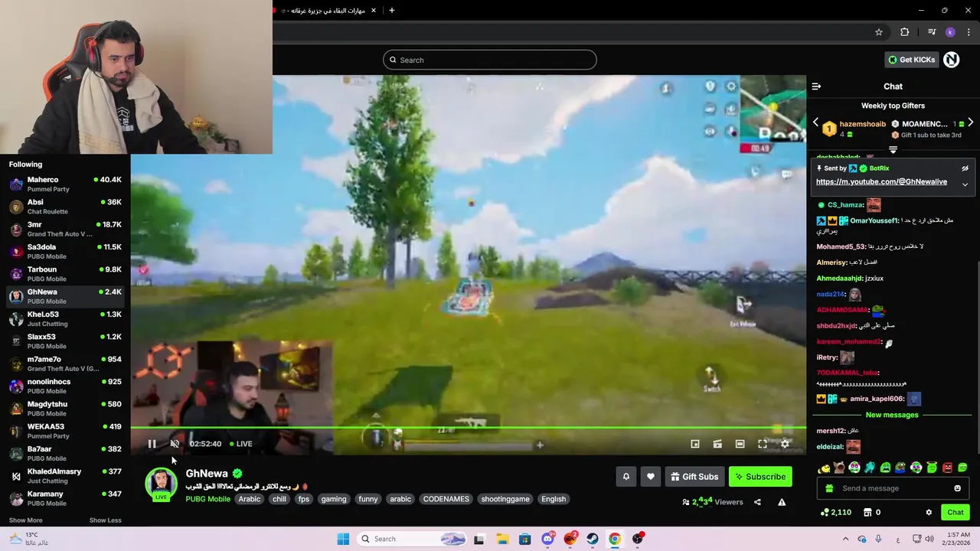Unmute the stream audio
Viewport: 980px width, 551px height.
[x=175, y=444]
